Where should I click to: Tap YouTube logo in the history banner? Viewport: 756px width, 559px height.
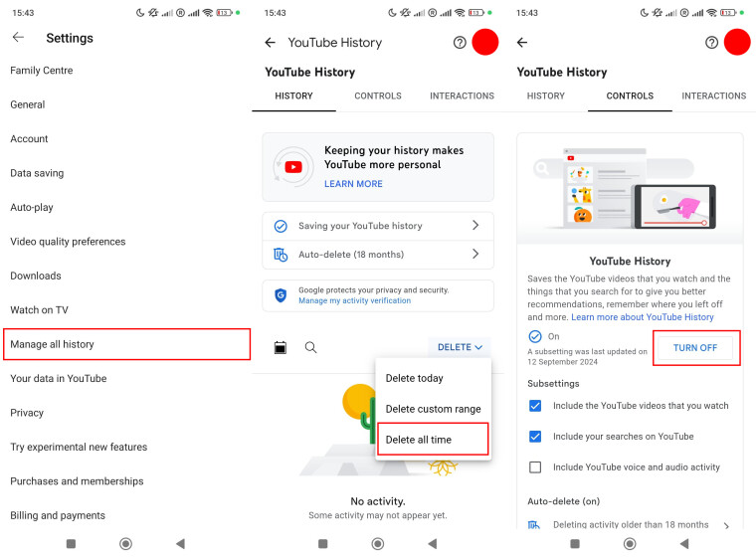click(x=293, y=167)
